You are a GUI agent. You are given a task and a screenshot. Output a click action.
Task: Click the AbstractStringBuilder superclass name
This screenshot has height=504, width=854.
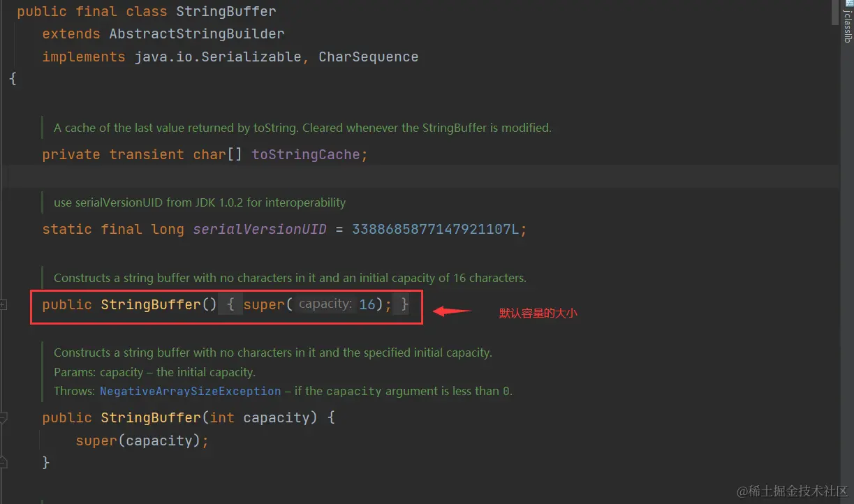click(197, 34)
